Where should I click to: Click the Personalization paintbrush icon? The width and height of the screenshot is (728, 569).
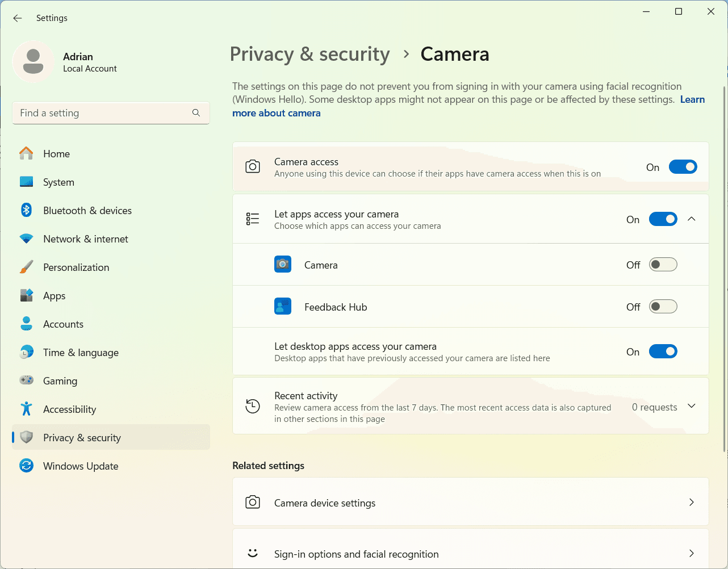26,267
